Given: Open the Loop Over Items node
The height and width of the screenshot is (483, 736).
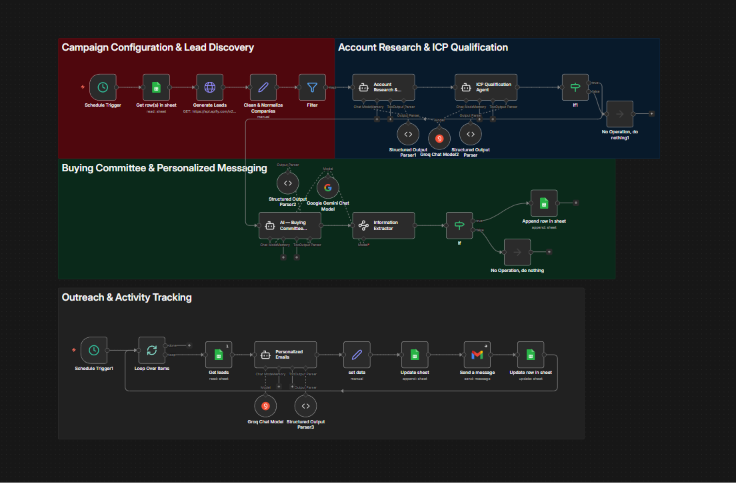Looking at the screenshot, I should click(152, 350).
